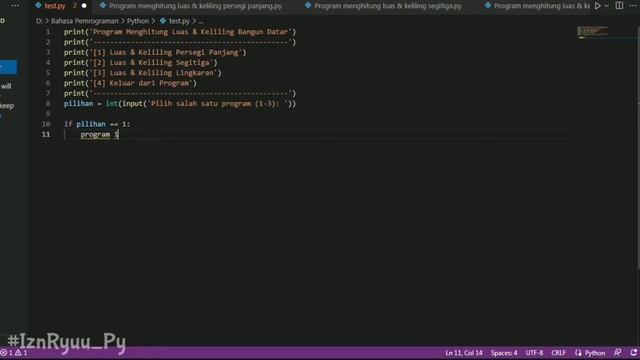Click the feedback icon in status bar

pos(618,353)
